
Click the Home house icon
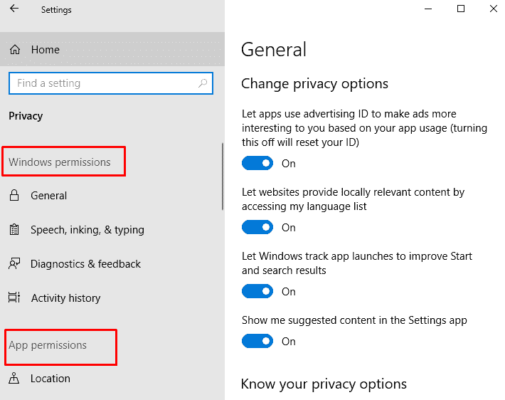click(x=15, y=50)
